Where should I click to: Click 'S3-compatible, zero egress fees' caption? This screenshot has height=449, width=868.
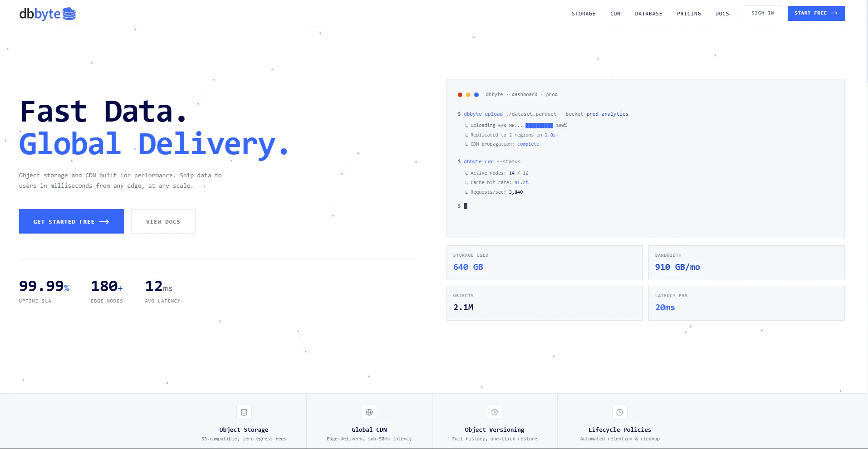coord(244,439)
